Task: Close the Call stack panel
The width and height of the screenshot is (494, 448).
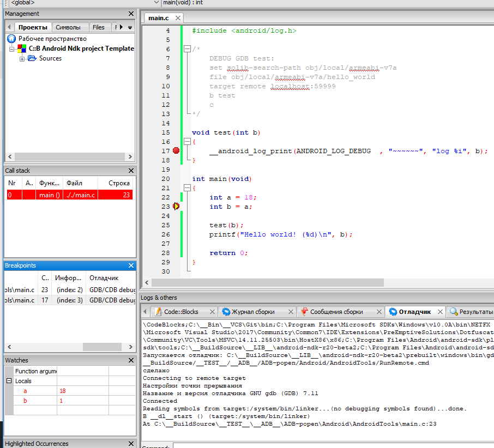Action: pyautogui.click(x=131, y=171)
